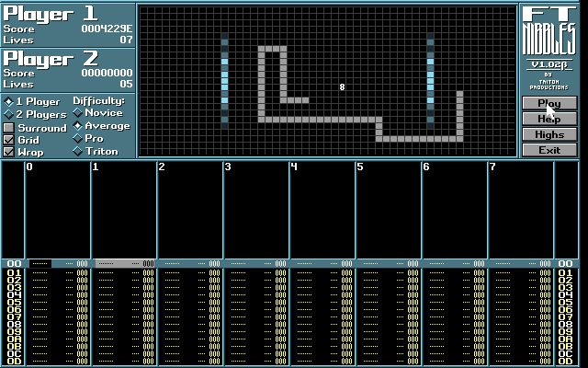Viewport: 588px width, 368px height.
Task: Pick the Triton difficulty
Action: click(77, 152)
